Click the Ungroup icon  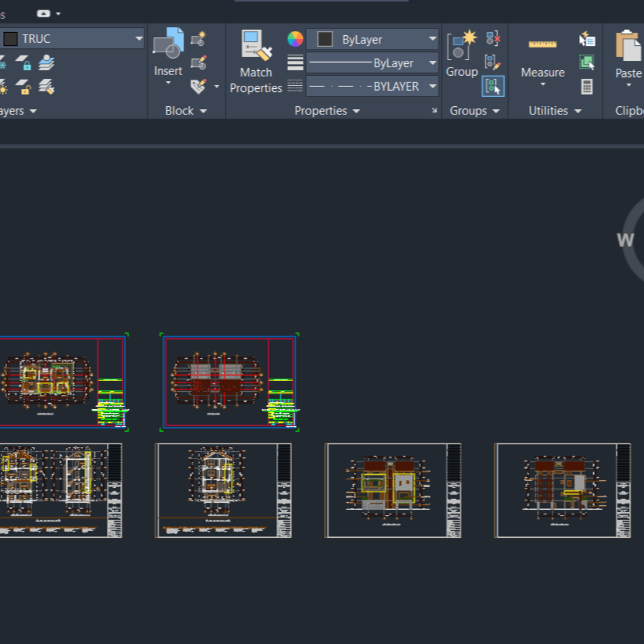click(x=493, y=39)
